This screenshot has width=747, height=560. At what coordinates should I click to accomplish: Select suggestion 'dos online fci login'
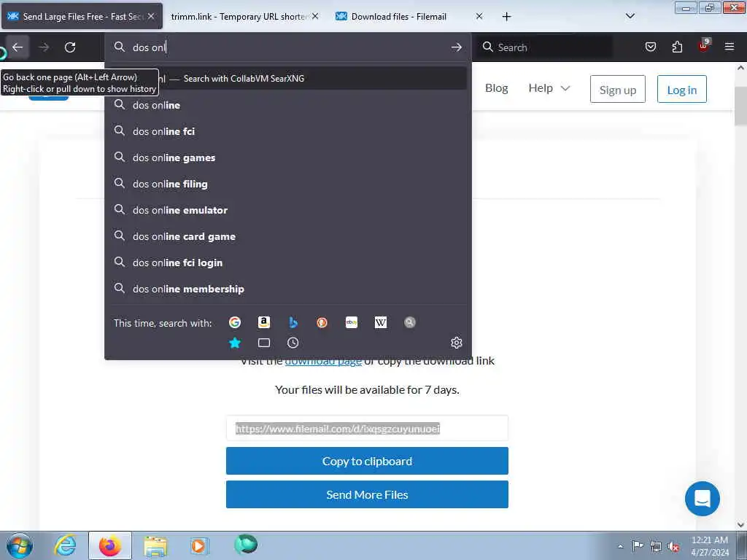coord(287,262)
